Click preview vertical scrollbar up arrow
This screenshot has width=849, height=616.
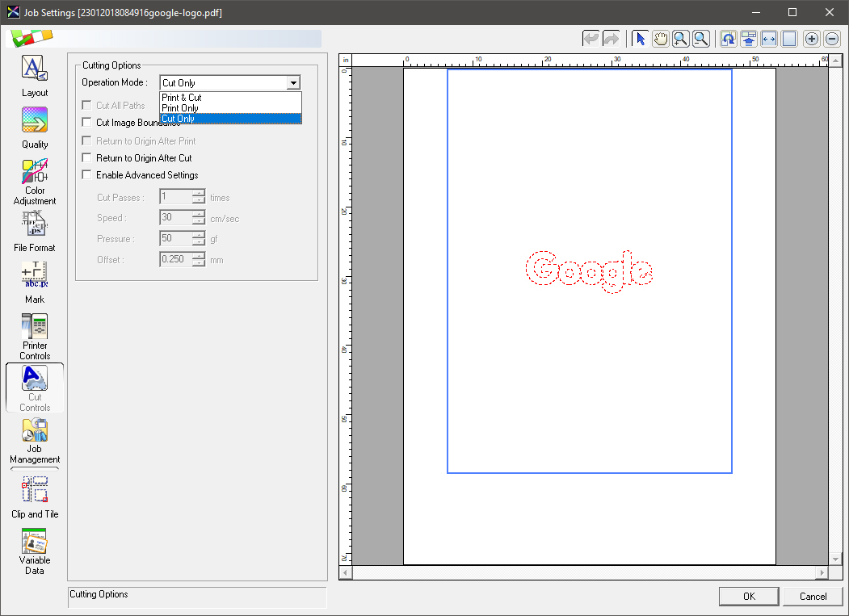(x=835, y=60)
